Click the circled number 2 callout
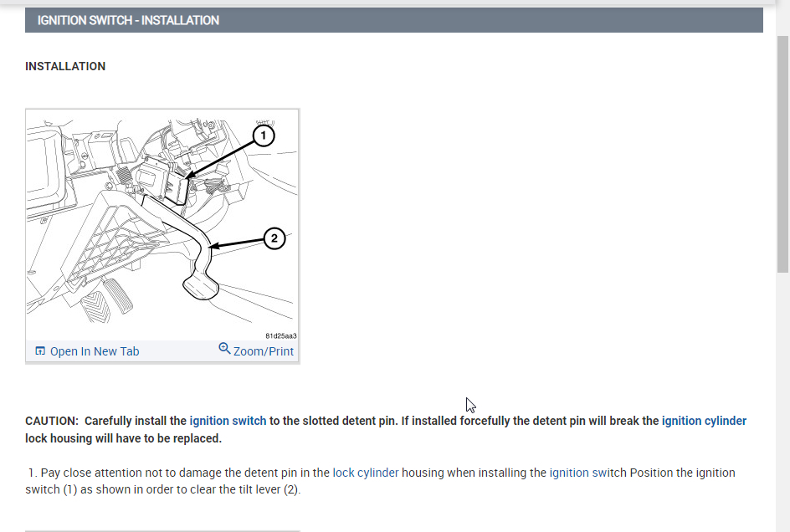 pos(274,239)
